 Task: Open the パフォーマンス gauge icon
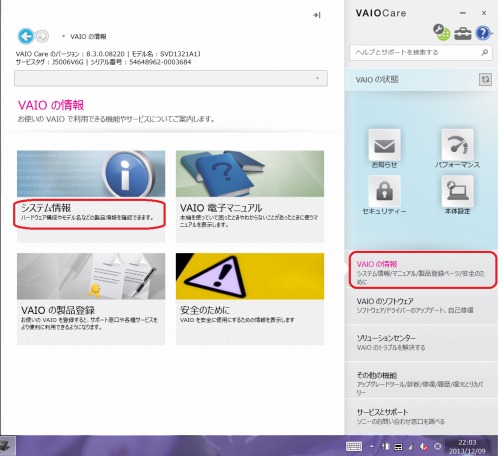point(457,145)
